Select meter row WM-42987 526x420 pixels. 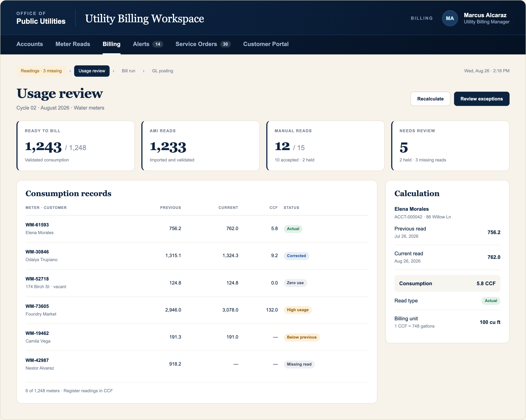197,364
